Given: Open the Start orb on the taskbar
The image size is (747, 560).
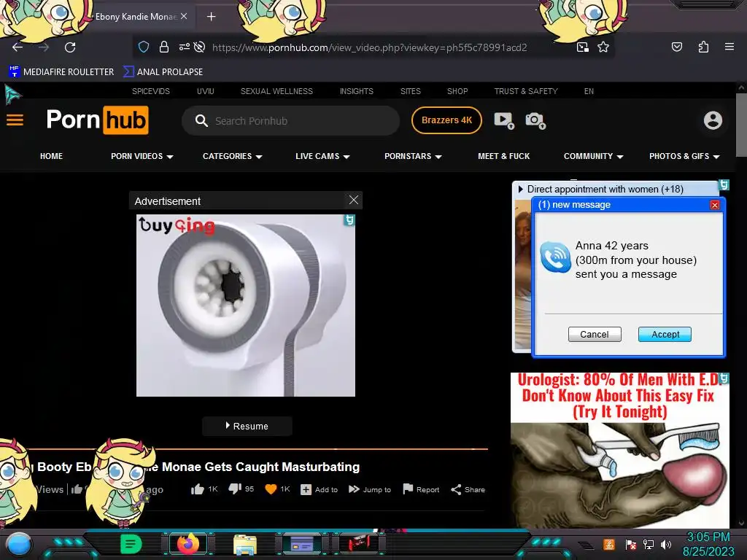Looking at the screenshot, I should [x=19, y=545].
